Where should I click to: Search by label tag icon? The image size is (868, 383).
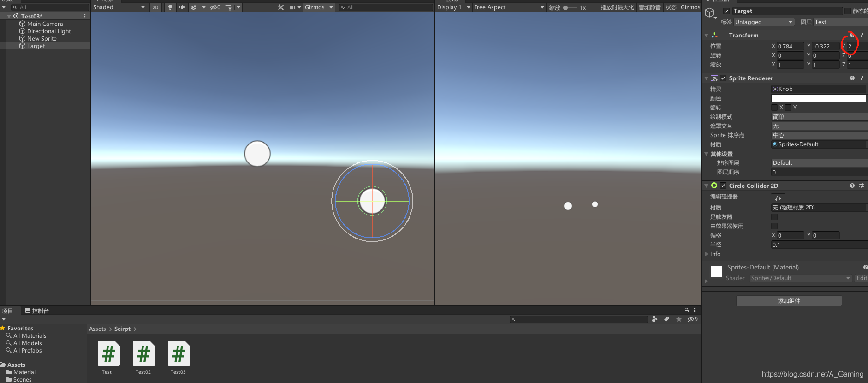point(666,319)
